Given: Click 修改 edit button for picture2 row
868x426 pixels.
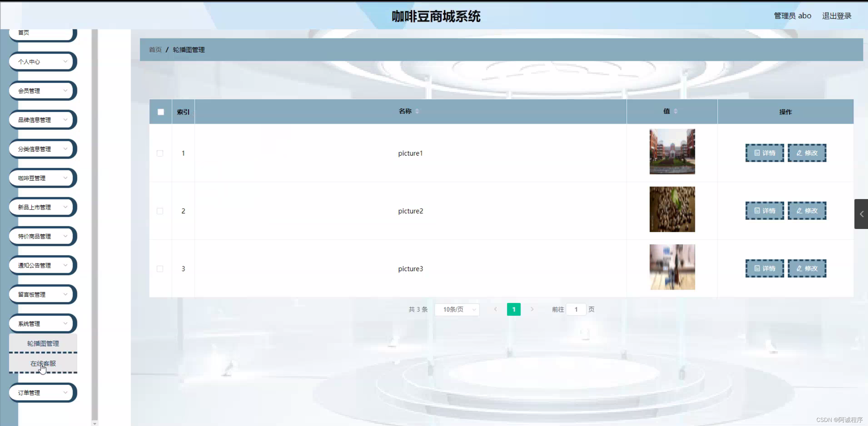Looking at the screenshot, I should 807,211.
